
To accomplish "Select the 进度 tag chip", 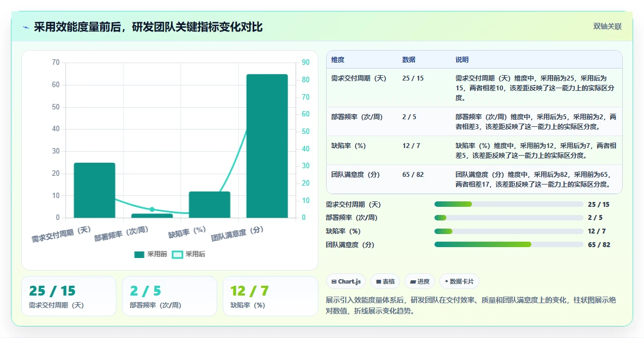I will coord(420,281).
